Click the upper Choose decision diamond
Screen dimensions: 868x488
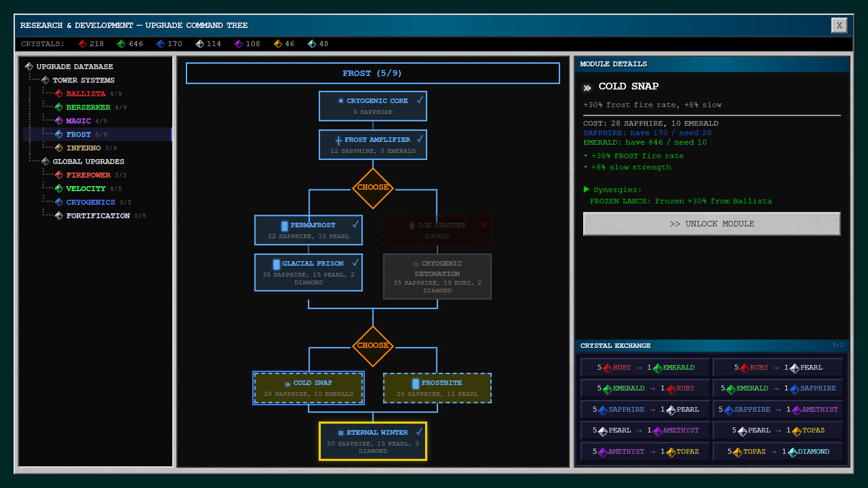[x=373, y=188]
